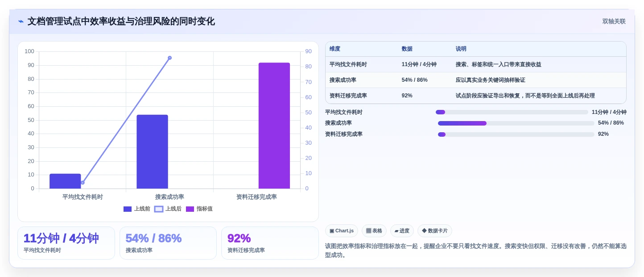Open the 11分钟 / 4分钟 data card
Screen dimensions: 644x277
click(x=66, y=243)
